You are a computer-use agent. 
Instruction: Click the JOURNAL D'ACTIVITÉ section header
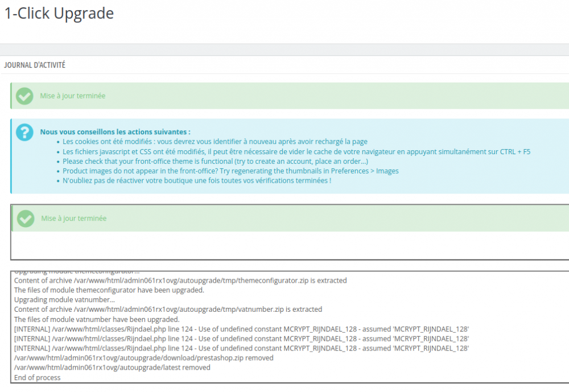tap(35, 65)
